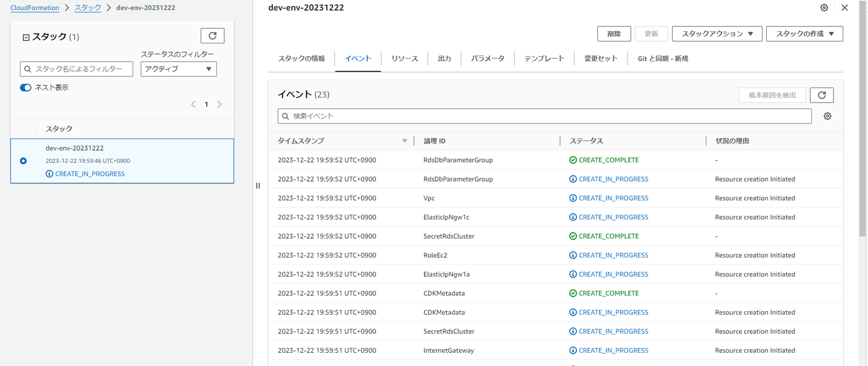This screenshot has width=868, height=366.
Task: Collapse the スタック panel header icon
Action: (26, 37)
